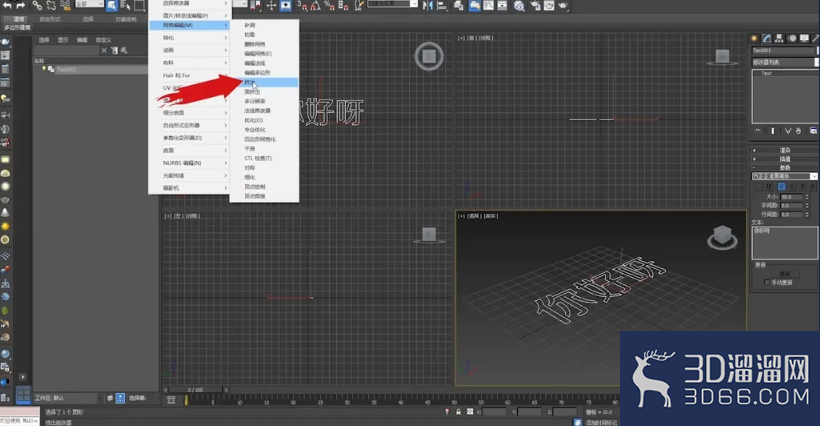This screenshot has height=426, width=820.
Task: Click the light bulb beside Text001
Action: pyautogui.click(x=44, y=69)
